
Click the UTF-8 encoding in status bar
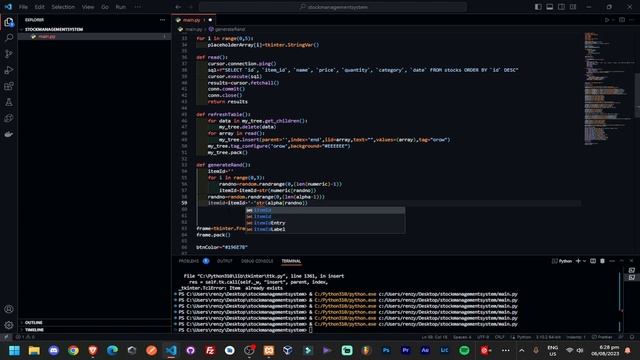click(x=483, y=337)
